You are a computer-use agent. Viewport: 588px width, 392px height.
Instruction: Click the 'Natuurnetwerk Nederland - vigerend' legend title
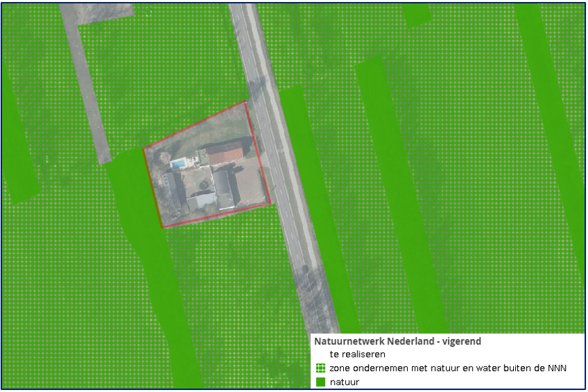(x=398, y=342)
